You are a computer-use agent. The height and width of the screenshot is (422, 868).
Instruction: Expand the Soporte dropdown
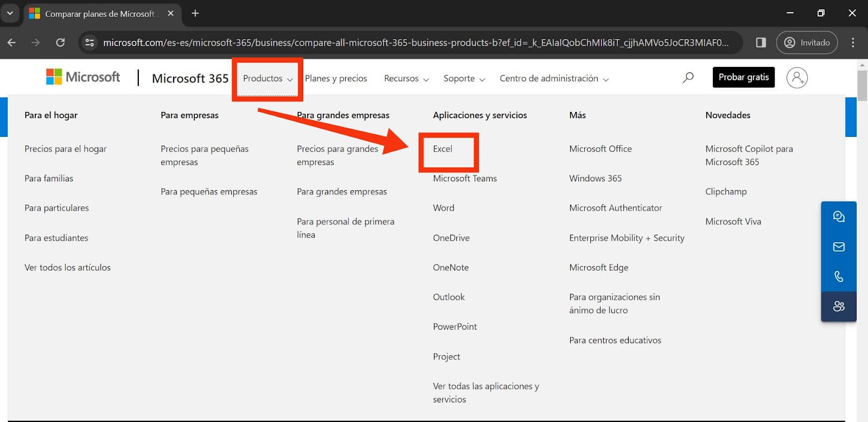pos(464,79)
